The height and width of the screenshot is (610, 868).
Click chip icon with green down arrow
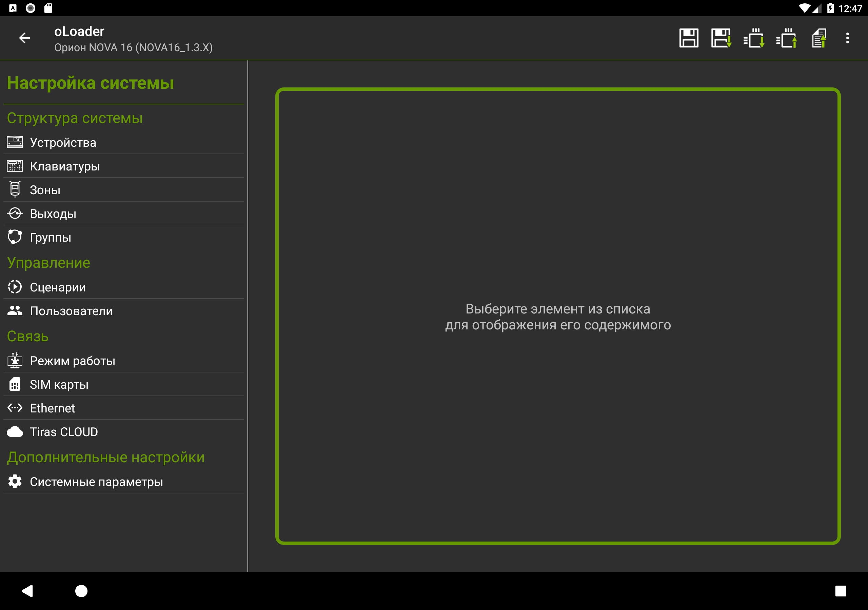pos(754,38)
